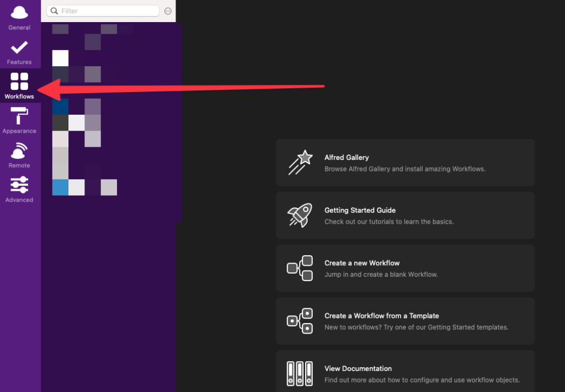The width and height of the screenshot is (565, 392).
Task: Click the View Documentation binders icon
Action: point(300,374)
